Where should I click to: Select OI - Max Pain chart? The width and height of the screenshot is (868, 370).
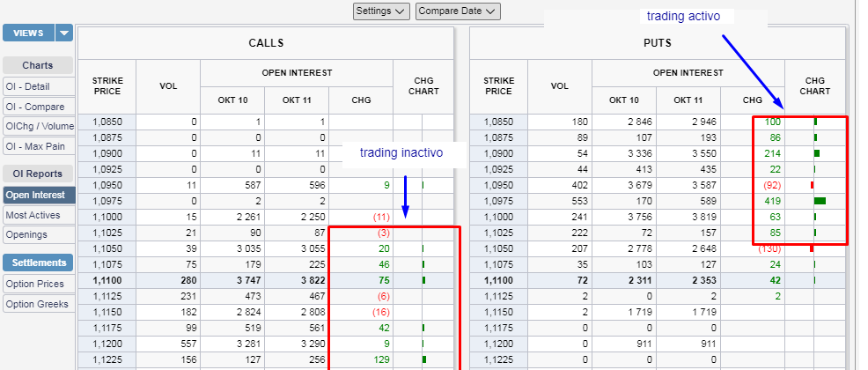tap(38, 145)
